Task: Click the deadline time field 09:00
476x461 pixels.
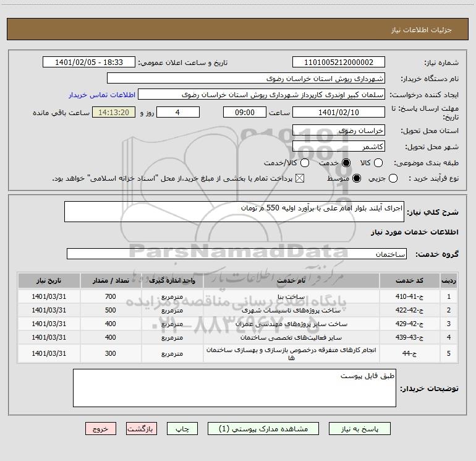Action: tap(245, 112)
